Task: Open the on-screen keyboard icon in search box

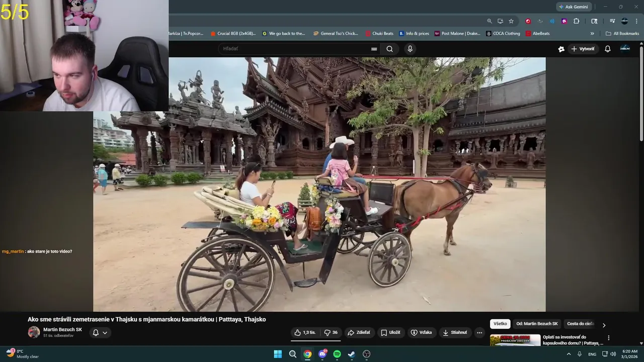Action: pos(374,49)
